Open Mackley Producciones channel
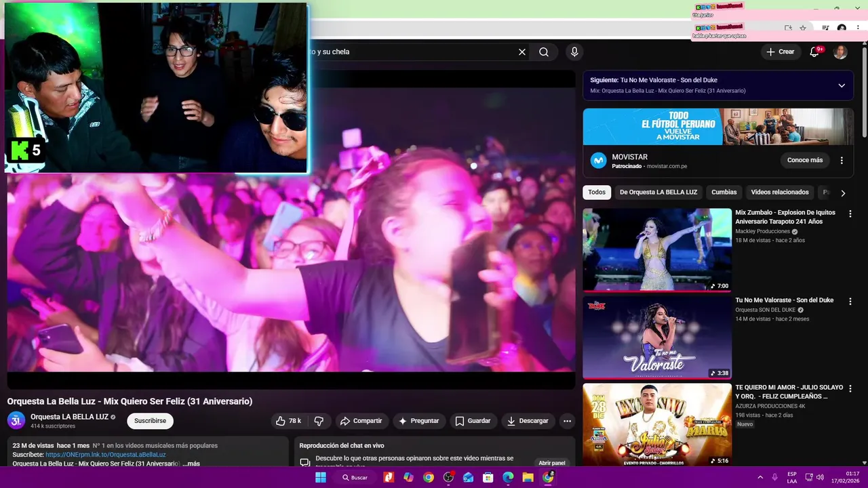The width and height of the screenshot is (868, 488). pos(763,232)
